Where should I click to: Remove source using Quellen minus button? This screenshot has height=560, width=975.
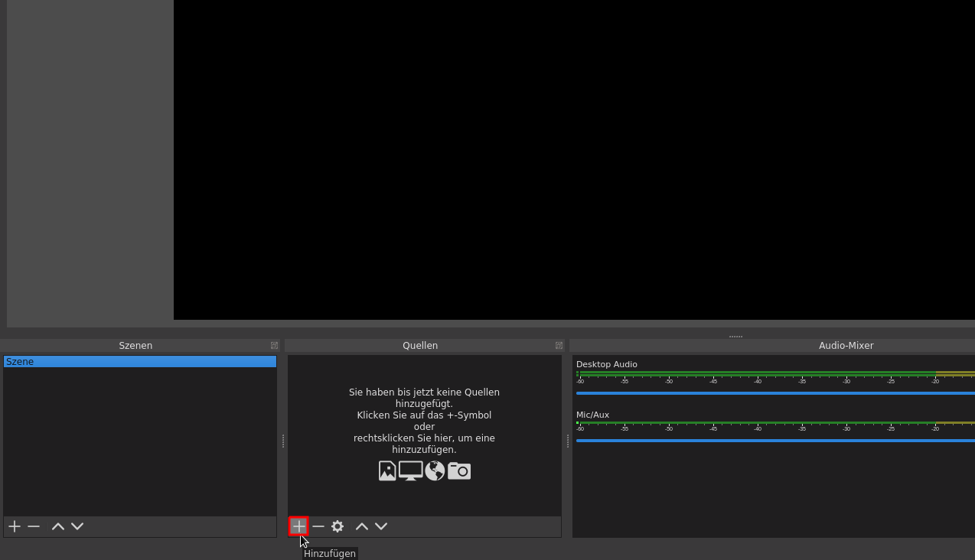(x=318, y=526)
